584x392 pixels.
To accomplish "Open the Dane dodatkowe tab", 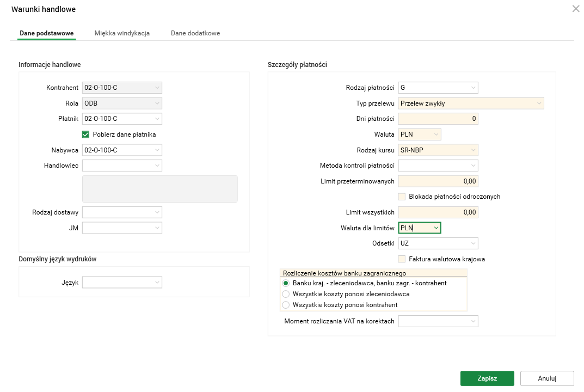I will click(x=195, y=33).
